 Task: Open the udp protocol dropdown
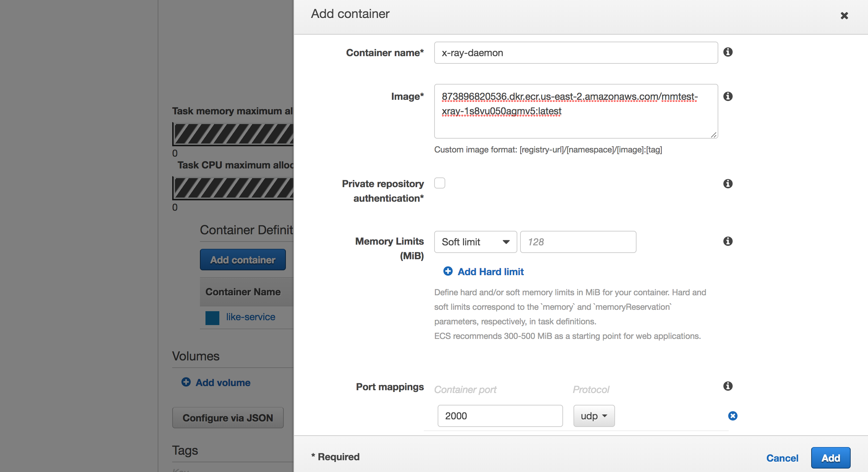[594, 416]
